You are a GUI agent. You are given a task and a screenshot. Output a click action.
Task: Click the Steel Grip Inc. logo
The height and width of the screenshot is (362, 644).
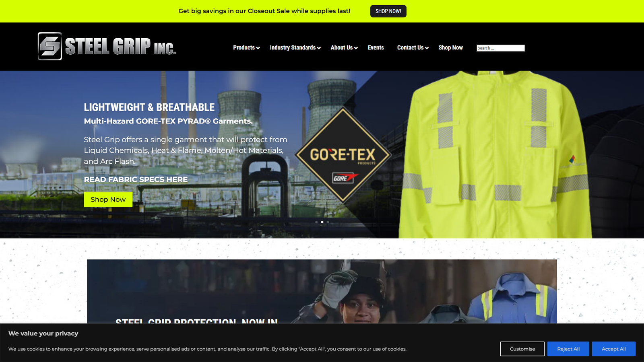click(107, 46)
